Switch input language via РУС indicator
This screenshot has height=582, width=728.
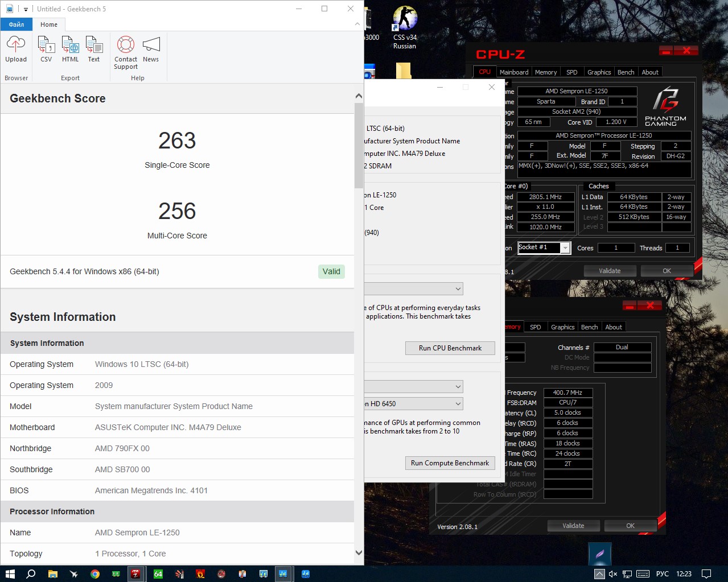pos(663,574)
